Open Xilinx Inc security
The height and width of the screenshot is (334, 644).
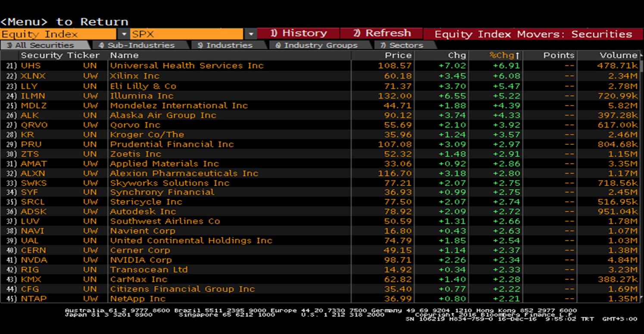134,76
